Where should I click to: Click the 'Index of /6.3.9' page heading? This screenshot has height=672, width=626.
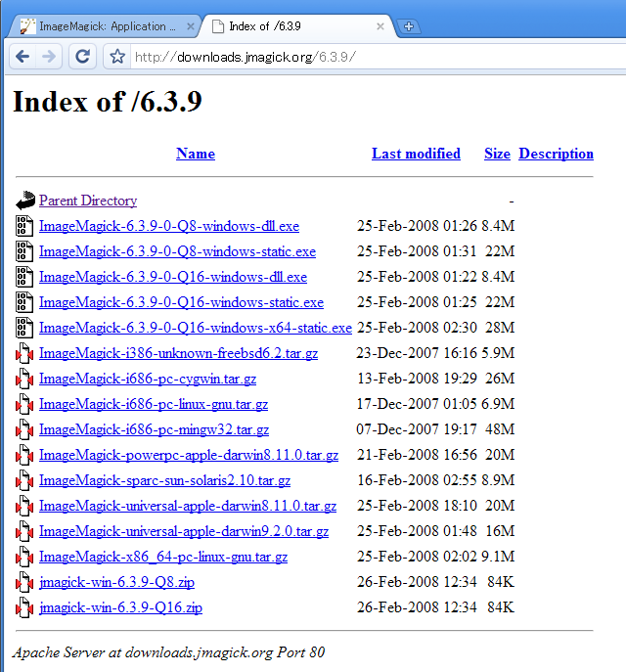click(x=108, y=102)
